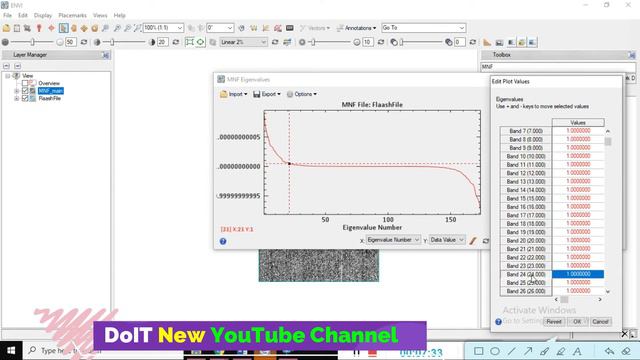Open the Views menu
This screenshot has width=640, height=360.
tap(100, 16)
